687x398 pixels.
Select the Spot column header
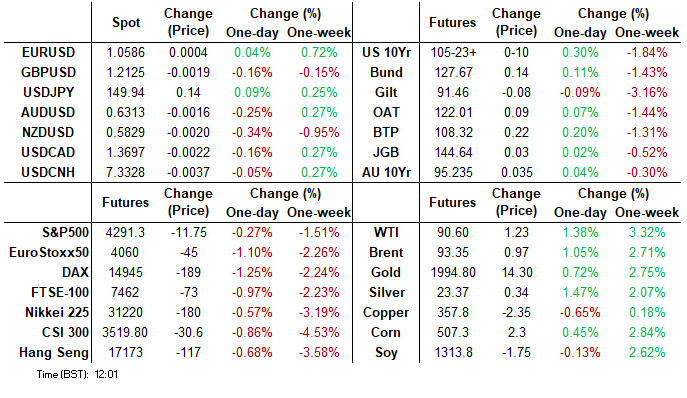pyautogui.click(x=126, y=22)
